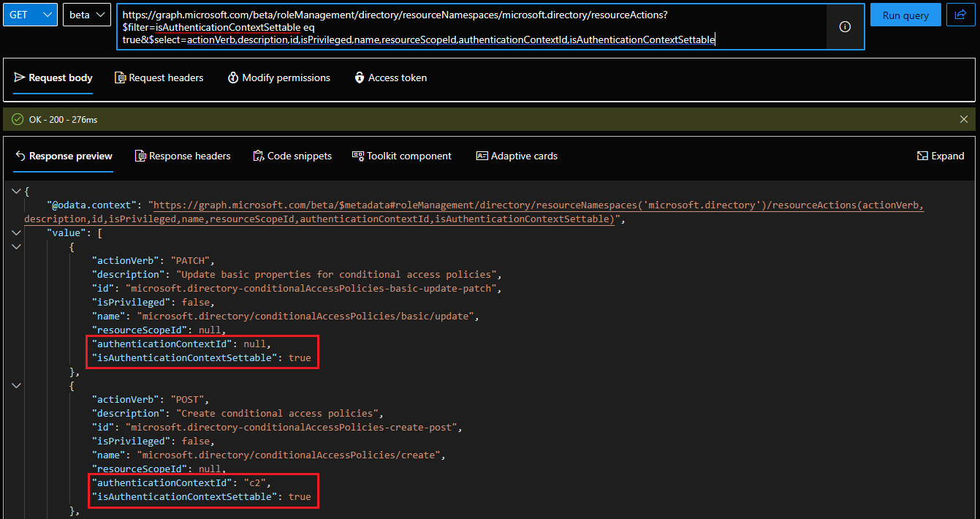This screenshot has width=980, height=519.
Task: Show the Code snippets tab
Action: 292,156
